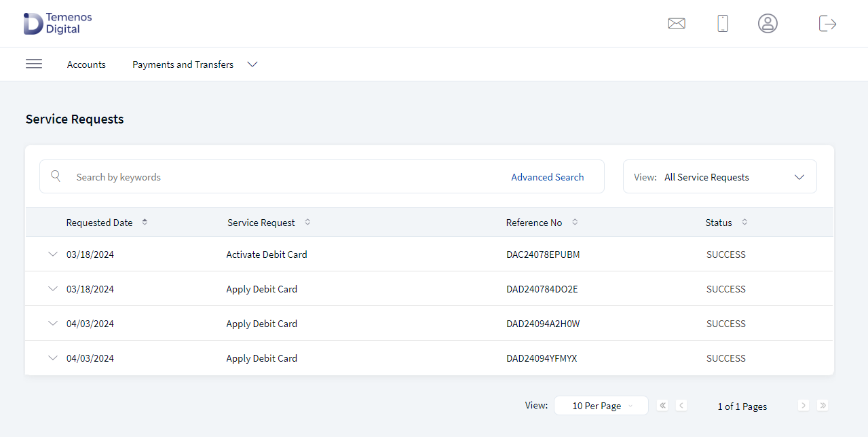The image size is (868, 437).
Task: Click SUCCESS status for DAD24094YFMYX
Action: tap(726, 358)
